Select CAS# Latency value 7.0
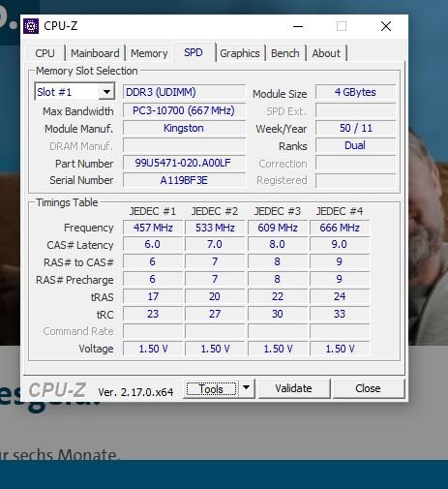Viewport: 448px width, 489px height. click(215, 244)
